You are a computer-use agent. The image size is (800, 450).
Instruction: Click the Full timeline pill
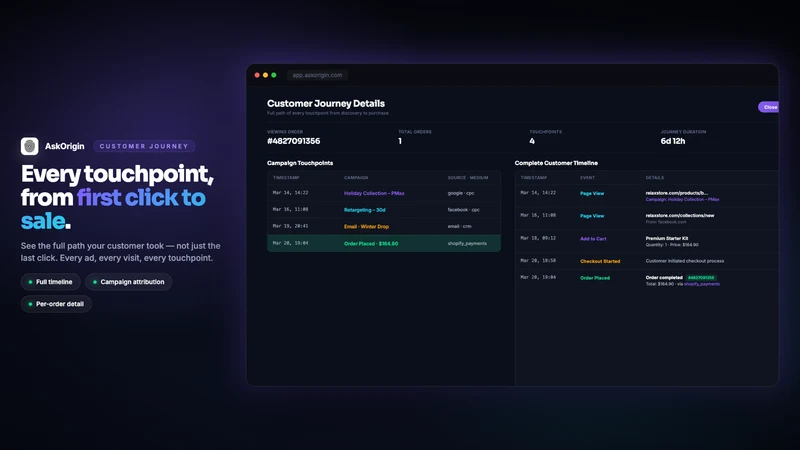pyautogui.click(x=51, y=282)
